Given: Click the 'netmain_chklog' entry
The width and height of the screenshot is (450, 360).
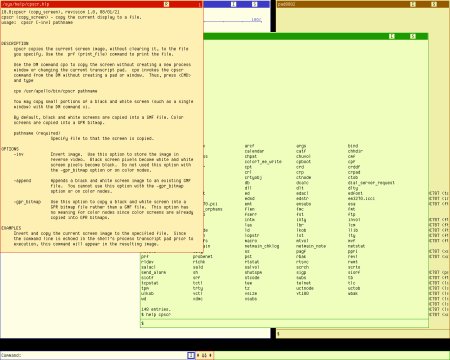Looking at the screenshot, I should click(x=262, y=246).
